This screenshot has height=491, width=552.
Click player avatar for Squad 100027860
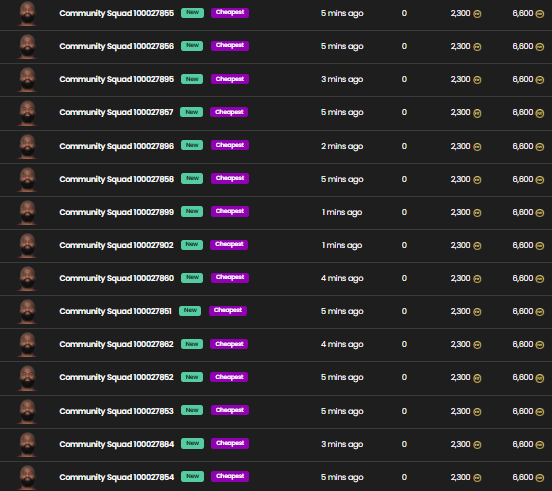point(27,279)
